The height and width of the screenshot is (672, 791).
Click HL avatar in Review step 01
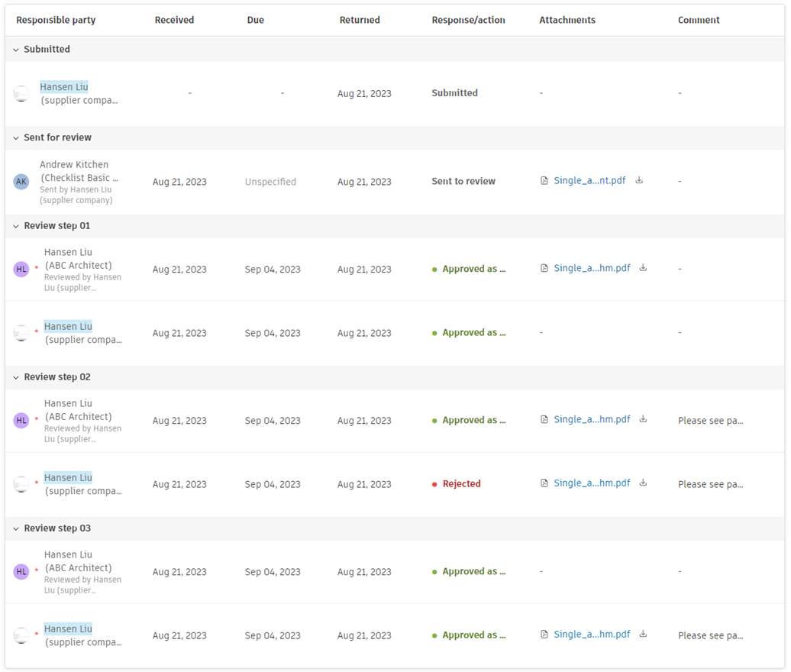[x=21, y=269]
